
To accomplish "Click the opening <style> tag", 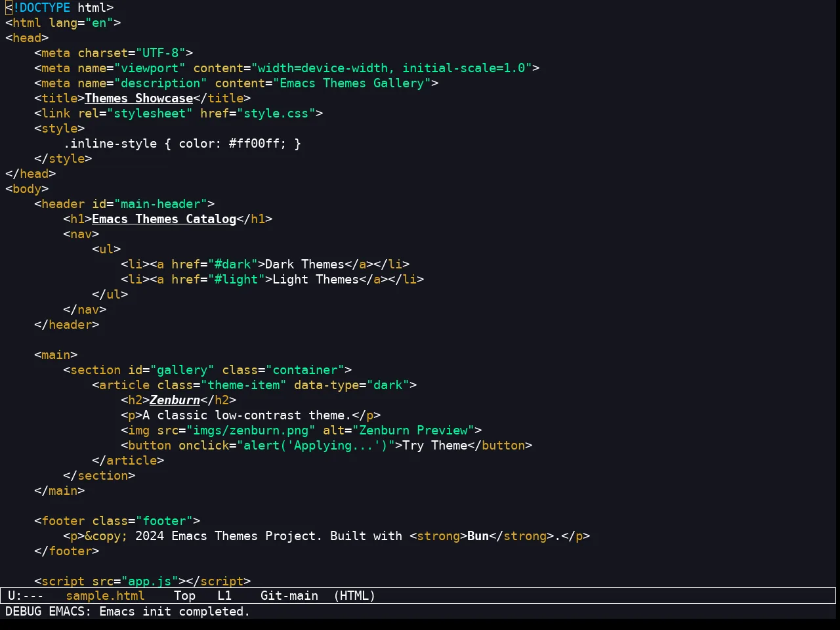I will (x=59, y=129).
